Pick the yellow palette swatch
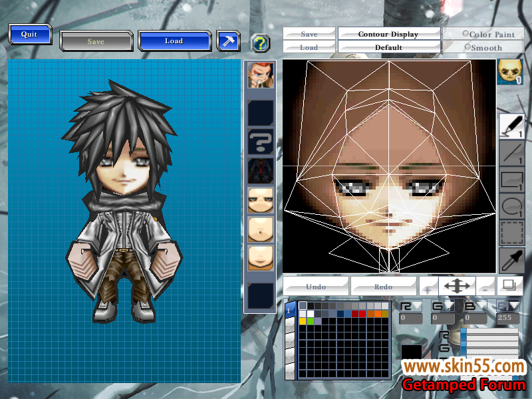Screen dimensions: 532x399 pyautogui.click(x=303, y=321)
